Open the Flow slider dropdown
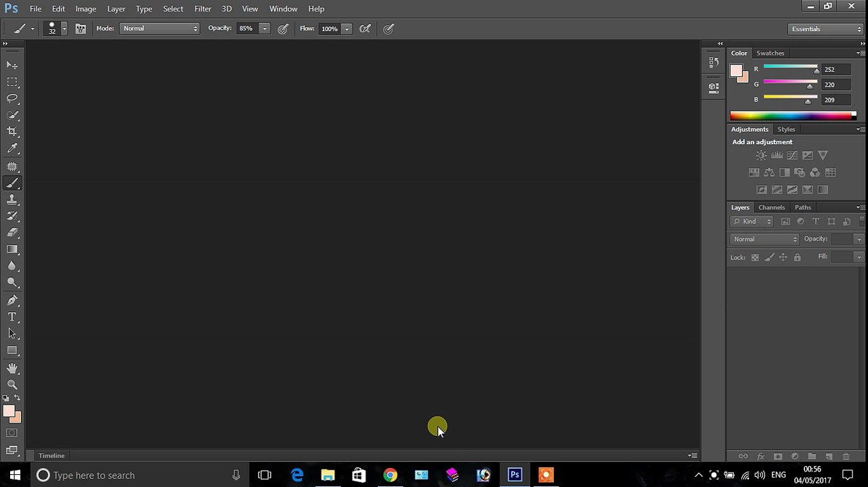This screenshot has height=487, width=868. [347, 28]
